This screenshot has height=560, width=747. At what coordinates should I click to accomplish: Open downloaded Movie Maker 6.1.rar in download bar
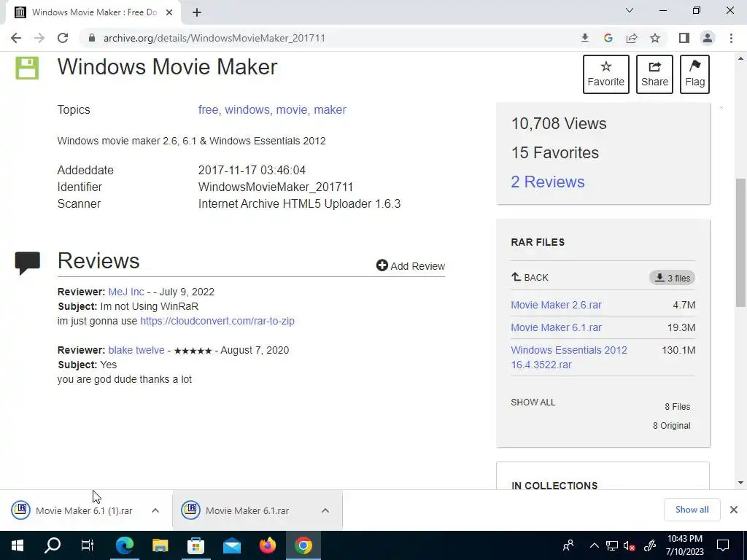pos(246,510)
